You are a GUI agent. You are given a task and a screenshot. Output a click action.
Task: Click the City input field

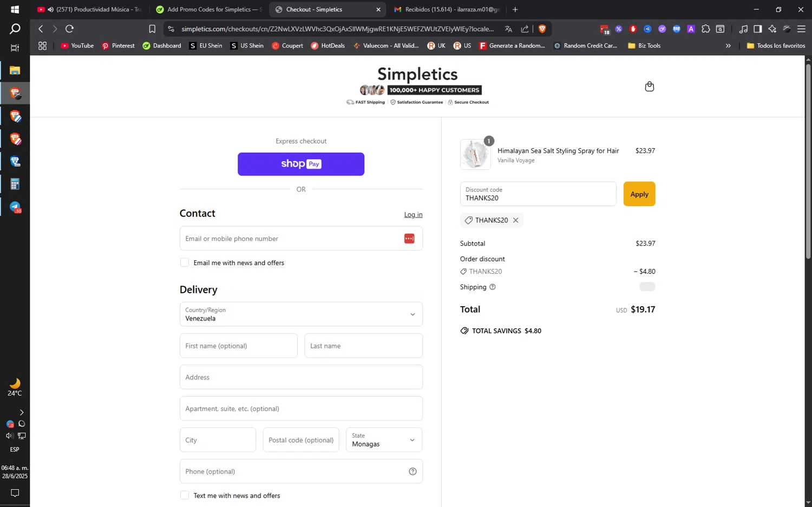click(218, 440)
